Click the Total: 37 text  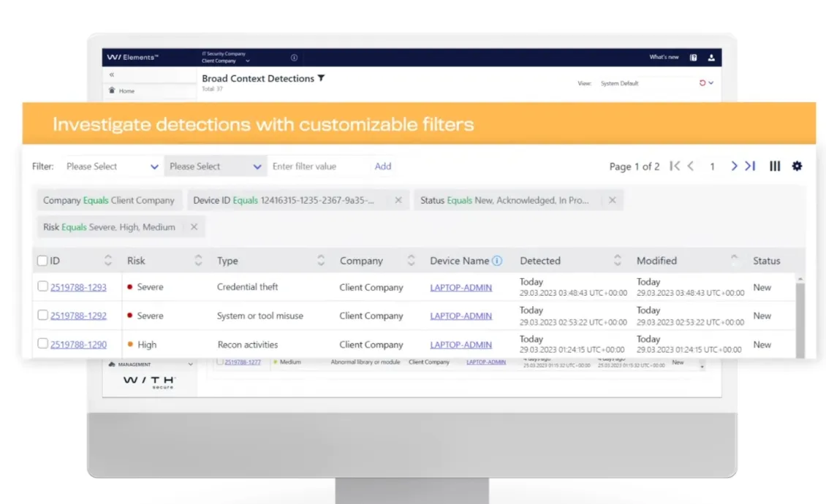point(212,89)
